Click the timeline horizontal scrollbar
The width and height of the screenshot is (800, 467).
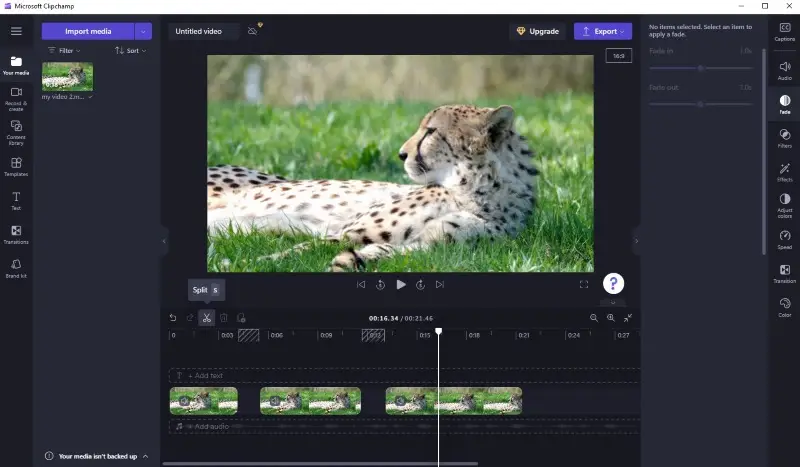coord(320,464)
